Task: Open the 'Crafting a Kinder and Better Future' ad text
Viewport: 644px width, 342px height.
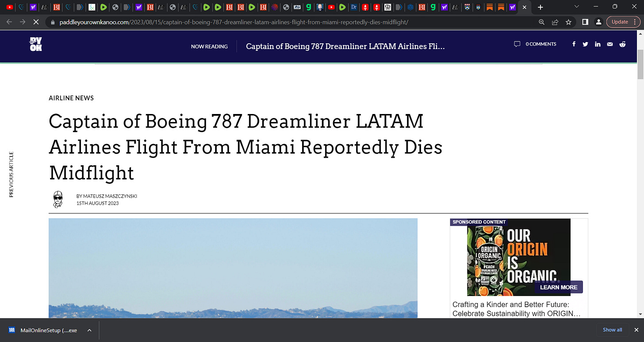Action: tap(517, 309)
